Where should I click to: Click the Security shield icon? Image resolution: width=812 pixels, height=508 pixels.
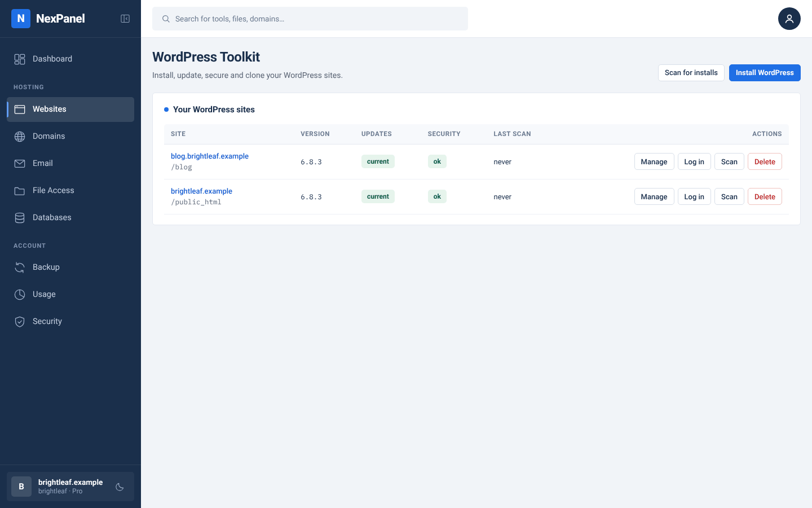20,322
